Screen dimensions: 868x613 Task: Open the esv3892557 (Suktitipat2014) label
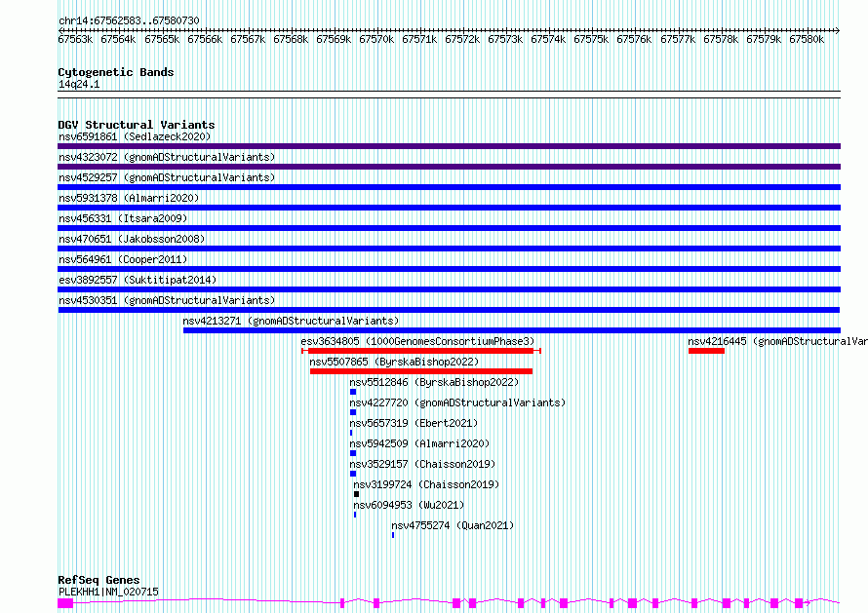tap(138, 280)
